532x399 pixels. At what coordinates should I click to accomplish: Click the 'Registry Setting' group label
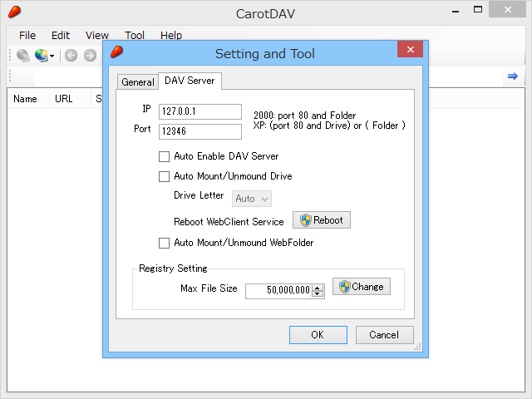click(x=173, y=268)
